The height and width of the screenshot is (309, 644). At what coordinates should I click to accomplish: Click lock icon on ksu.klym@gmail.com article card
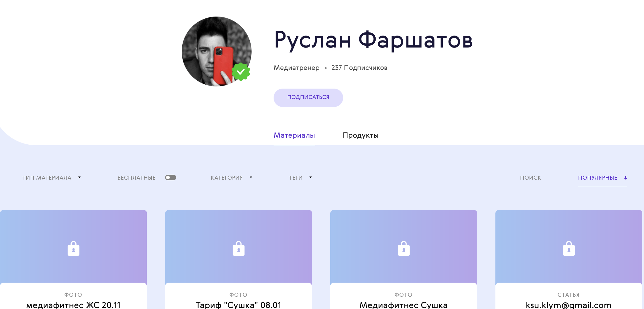(569, 248)
